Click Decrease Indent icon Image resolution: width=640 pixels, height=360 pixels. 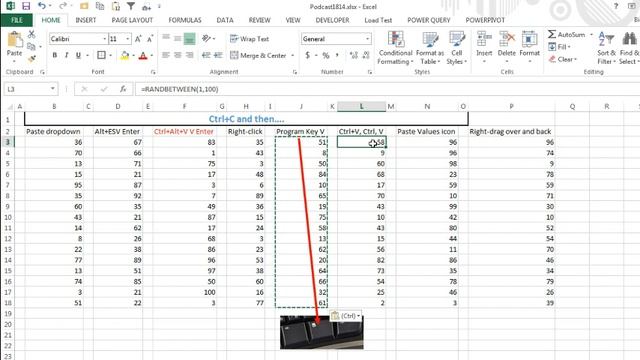pyautogui.click(x=206, y=55)
